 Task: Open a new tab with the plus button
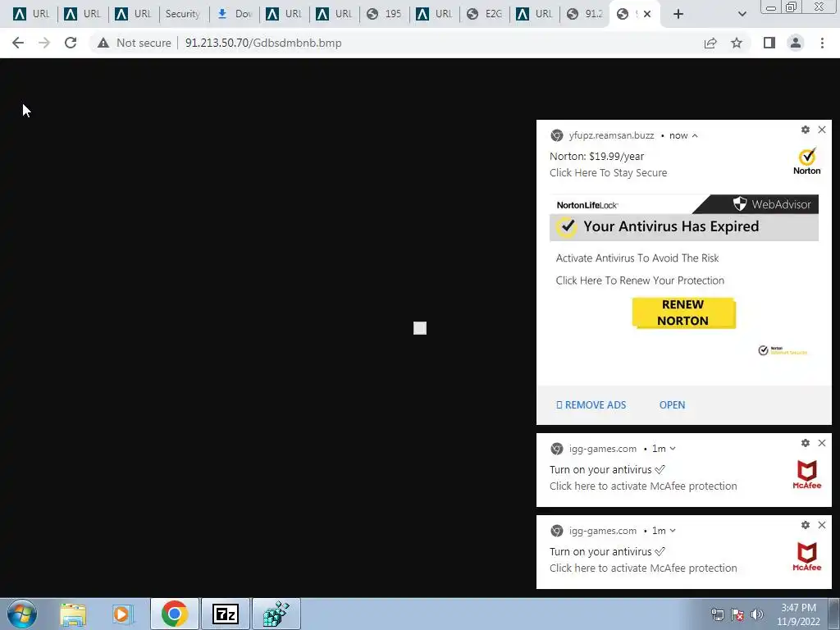[x=678, y=14]
